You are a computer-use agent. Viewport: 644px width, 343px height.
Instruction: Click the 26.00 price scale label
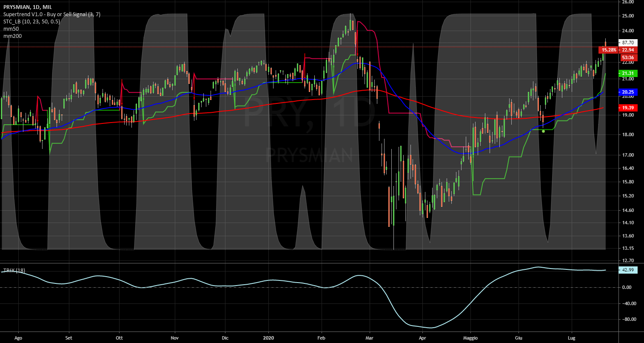628,2
